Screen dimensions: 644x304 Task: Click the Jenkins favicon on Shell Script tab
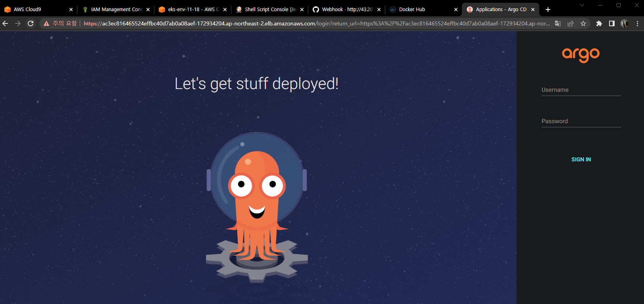click(x=239, y=10)
